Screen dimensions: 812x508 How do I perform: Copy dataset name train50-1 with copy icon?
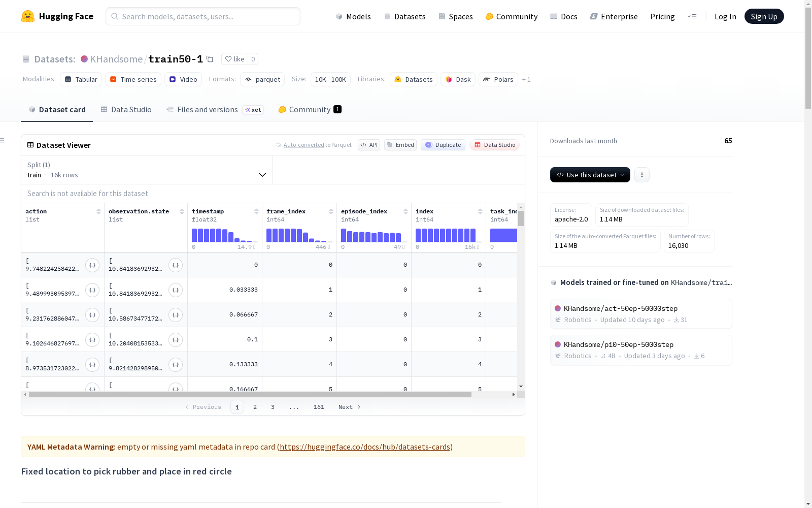210,59
